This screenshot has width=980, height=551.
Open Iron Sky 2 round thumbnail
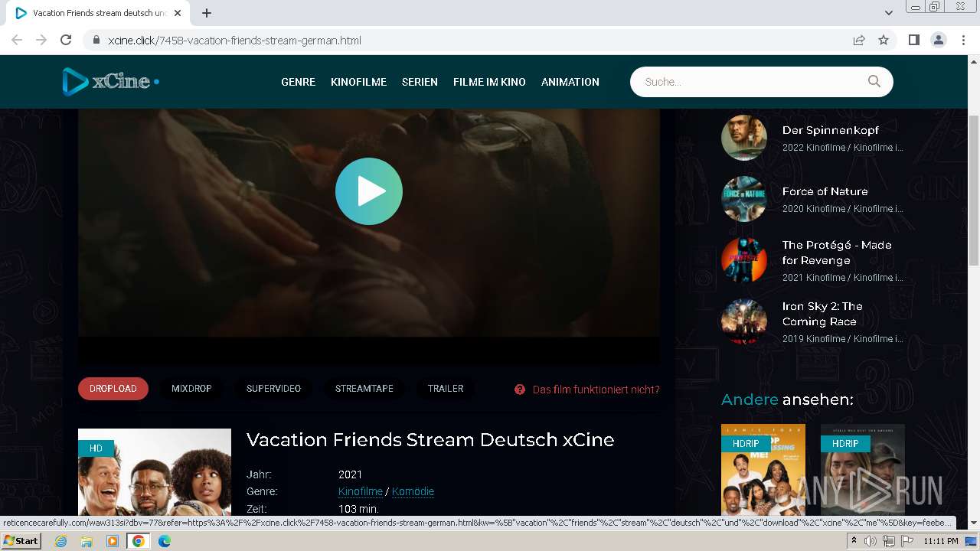(744, 321)
